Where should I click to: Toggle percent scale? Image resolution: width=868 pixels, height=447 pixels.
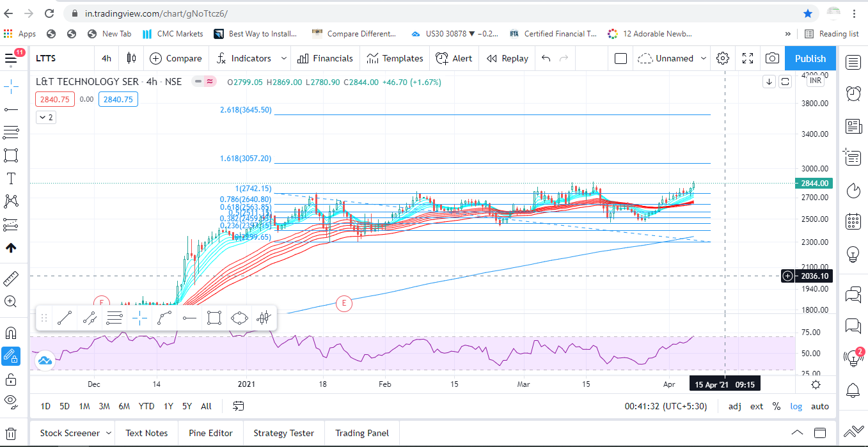[x=777, y=406]
